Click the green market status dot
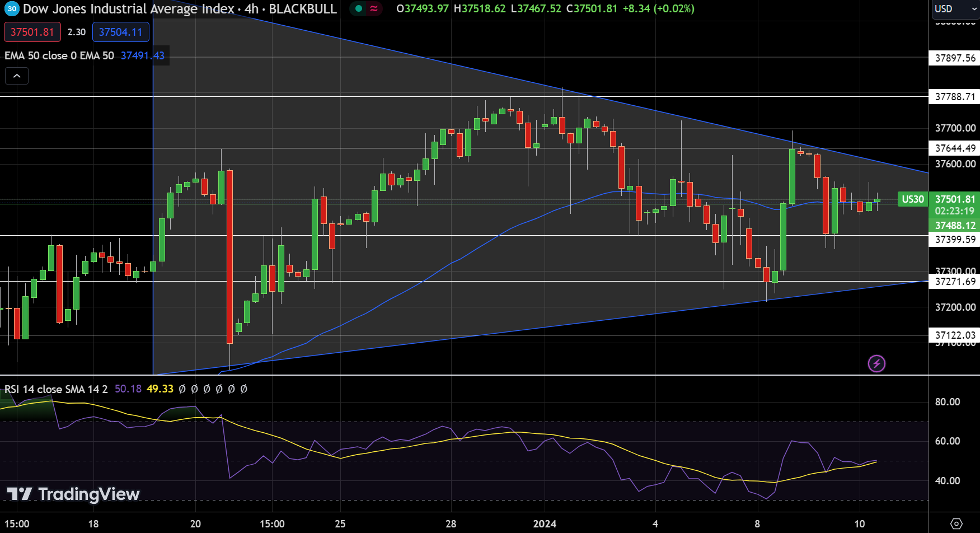Screen dimensions: 980x533 pyautogui.click(x=359, y=9)
